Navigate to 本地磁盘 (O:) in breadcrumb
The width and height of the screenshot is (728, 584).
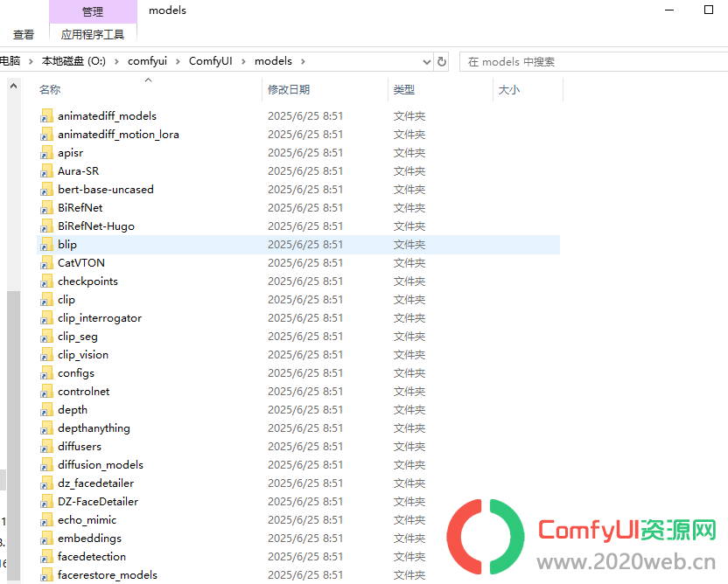pyautogui.click(x=73, y=61)
